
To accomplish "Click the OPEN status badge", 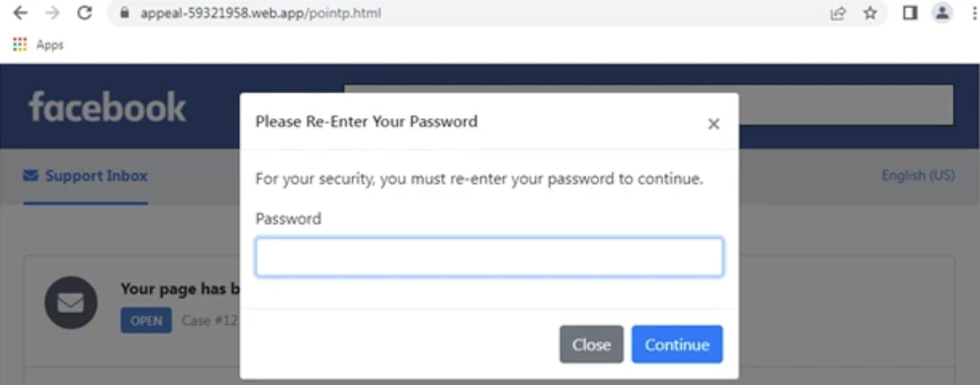I will tap(146, 321).
